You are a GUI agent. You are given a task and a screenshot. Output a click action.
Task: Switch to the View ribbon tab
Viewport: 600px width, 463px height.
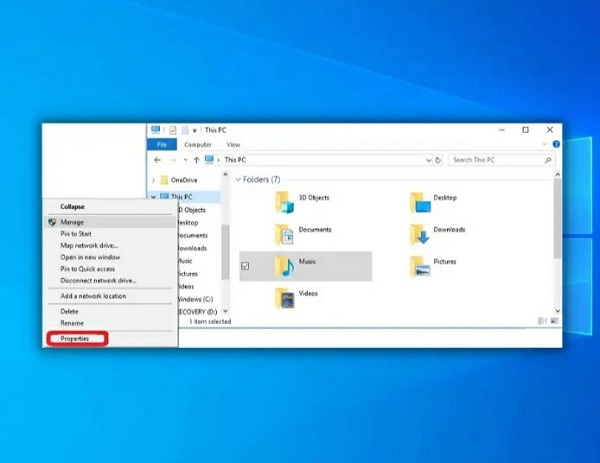tap(233, 145)
